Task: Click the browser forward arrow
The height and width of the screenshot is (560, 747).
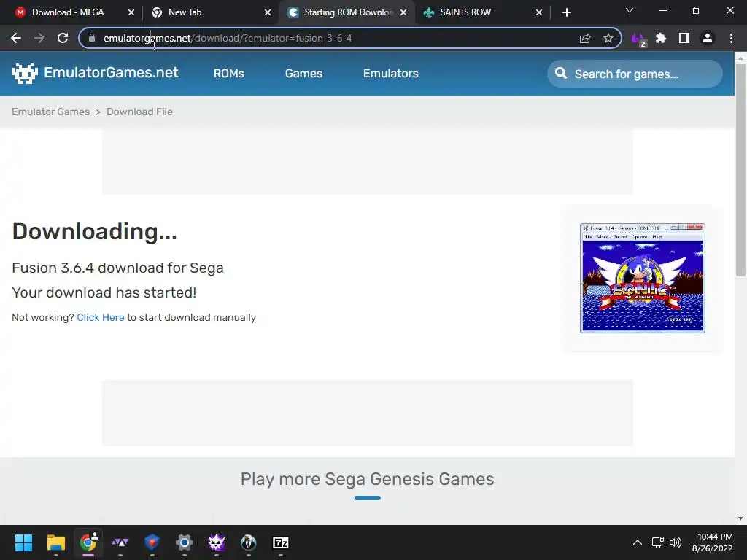Action: (x=39, y=38)
